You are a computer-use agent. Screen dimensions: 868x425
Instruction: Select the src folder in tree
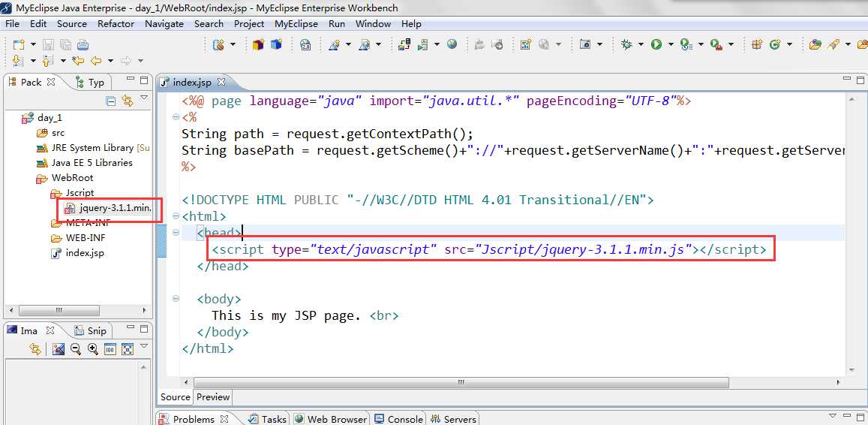pos(51,133)
